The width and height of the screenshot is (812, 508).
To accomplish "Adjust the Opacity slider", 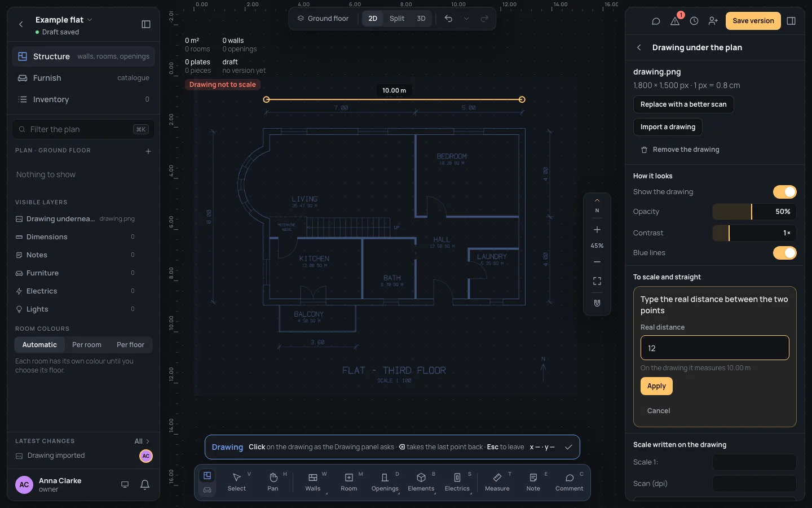I will point(754,212).
